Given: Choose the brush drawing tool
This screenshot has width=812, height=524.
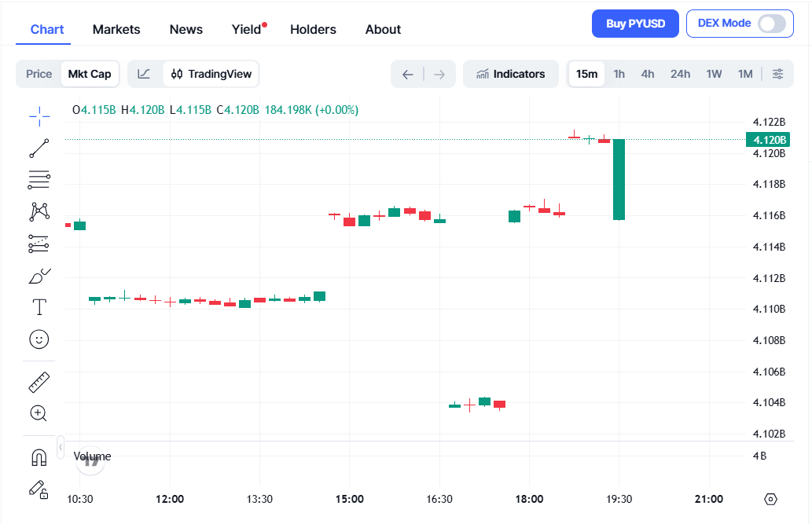Looking at the screenshot, I should tap(39, 276).
